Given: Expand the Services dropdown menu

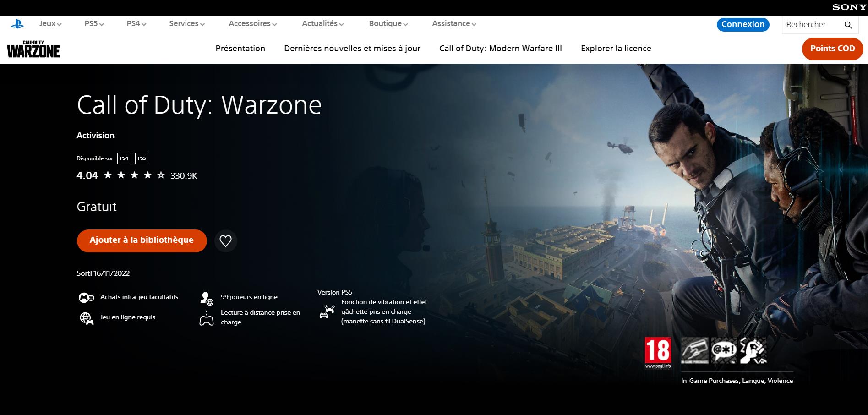Looking at the screenshot, I should 186,23.
